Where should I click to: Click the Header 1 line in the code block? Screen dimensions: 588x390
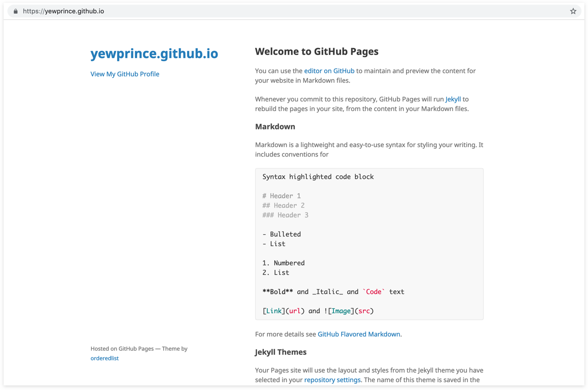(282, 195)
